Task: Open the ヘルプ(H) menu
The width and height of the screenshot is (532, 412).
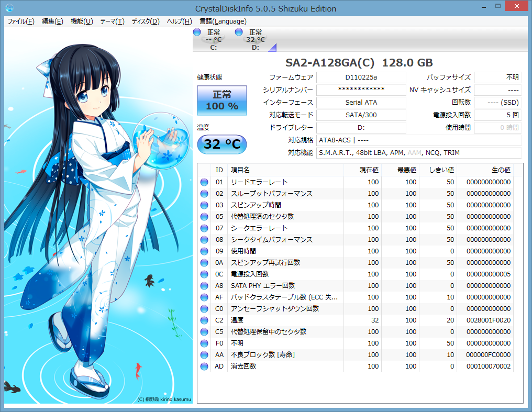Action: 180,21
